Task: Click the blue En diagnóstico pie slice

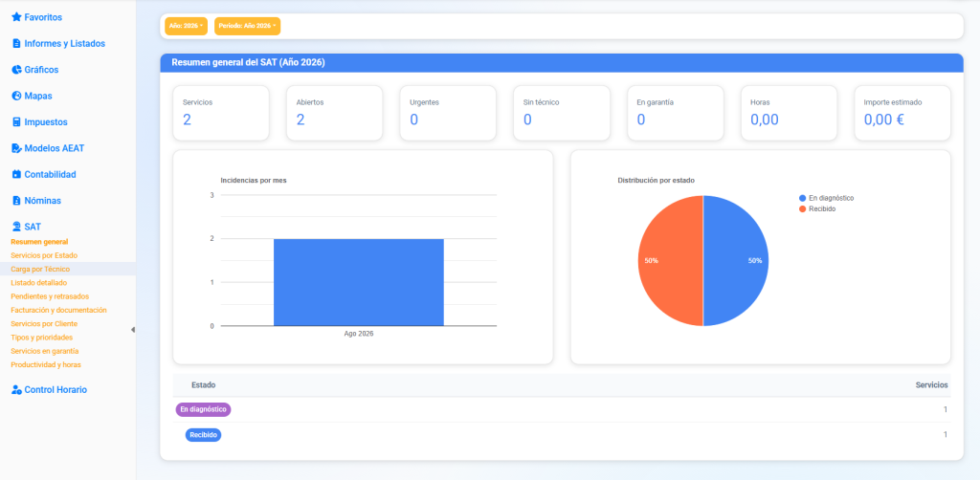Action: pos(736,260)
